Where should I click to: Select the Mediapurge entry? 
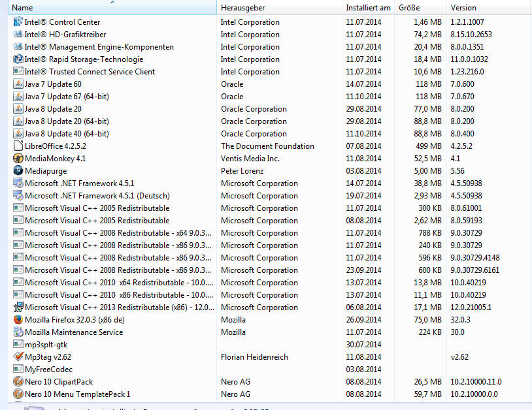click(x=46, y=171)
